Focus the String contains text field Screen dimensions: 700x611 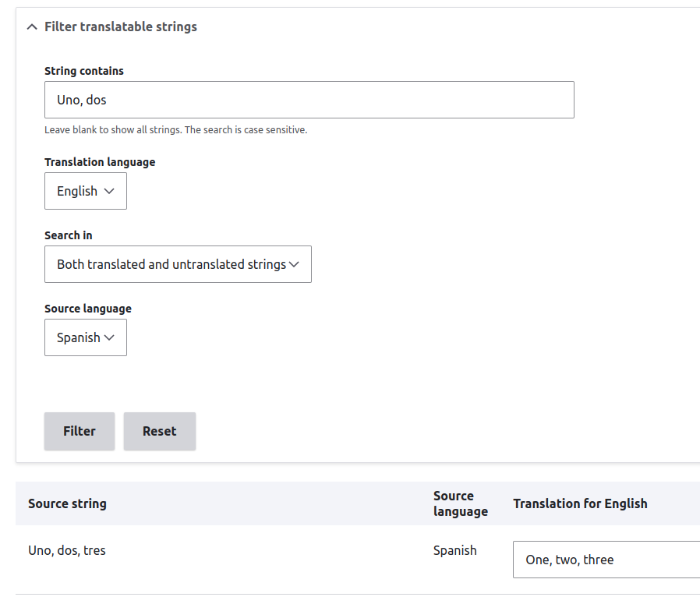click(x=309, y=100)
